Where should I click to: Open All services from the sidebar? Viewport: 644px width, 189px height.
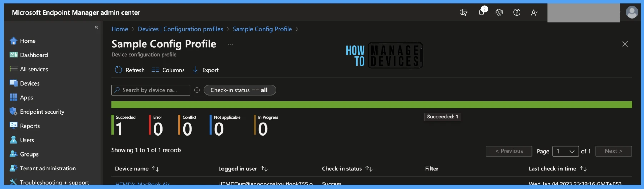click(34, 69)
